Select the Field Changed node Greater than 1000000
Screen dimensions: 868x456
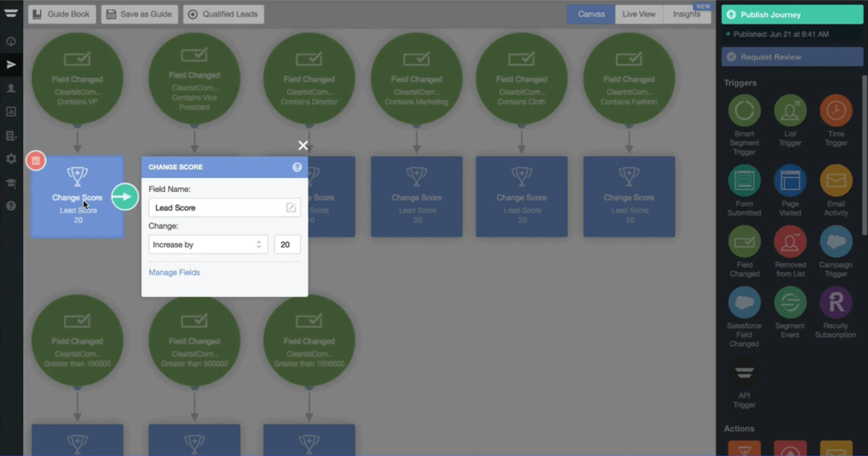coord(309,340)
